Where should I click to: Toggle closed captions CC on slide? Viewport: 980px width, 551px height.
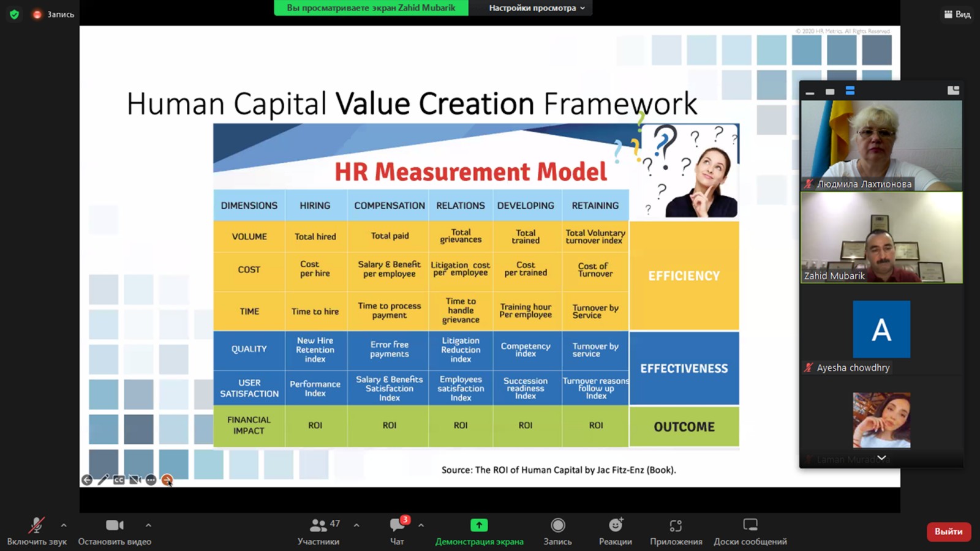pos(119,480)
